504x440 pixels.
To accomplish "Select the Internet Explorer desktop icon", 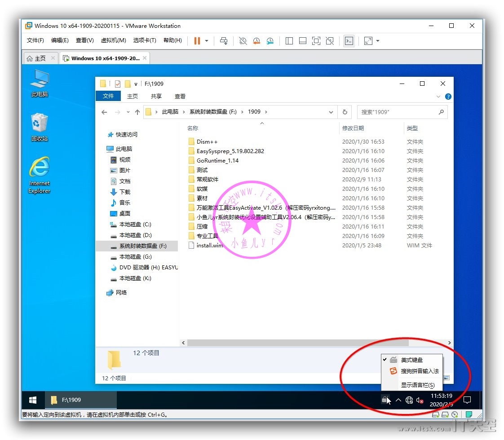I will click(39, 175).
